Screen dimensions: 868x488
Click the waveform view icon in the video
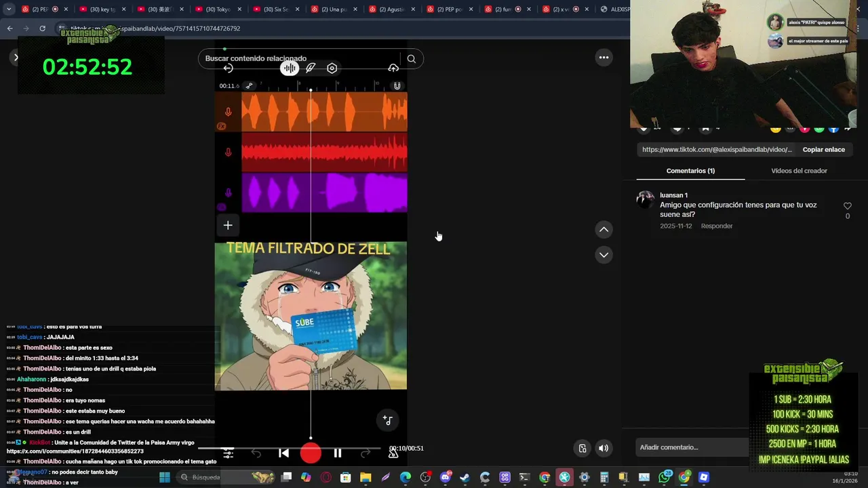click(290, 68)
